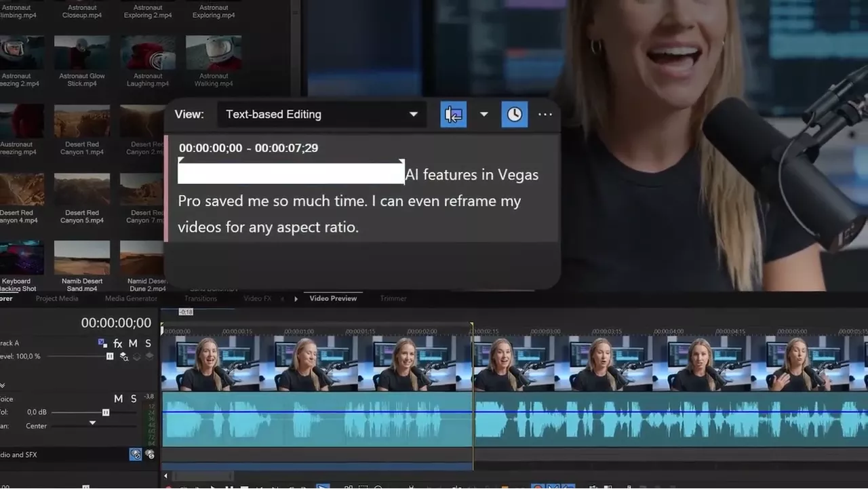
Task: Mute the Voice audio track
Action: (118, 399)
